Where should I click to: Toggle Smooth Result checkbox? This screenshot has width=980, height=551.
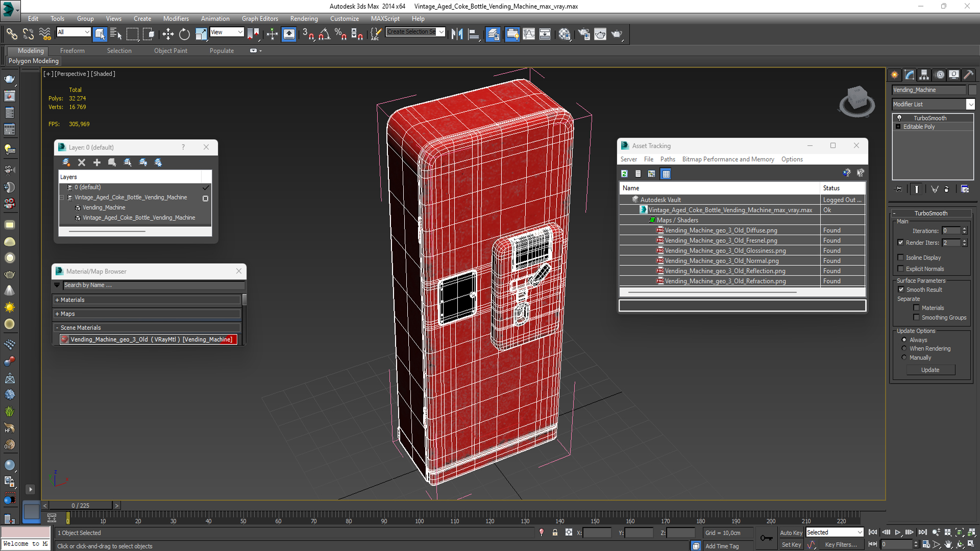click(x=901, y=290)
